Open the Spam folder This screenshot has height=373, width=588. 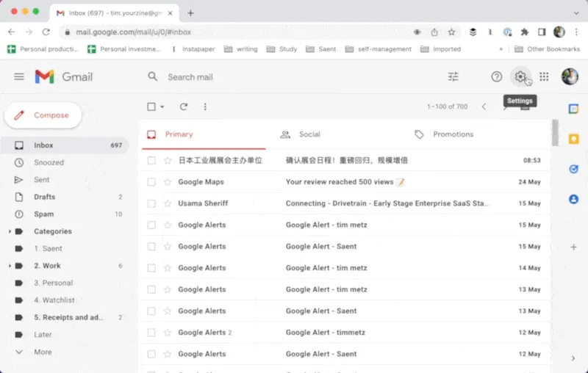pyautogui.click(x=65, y=214)
